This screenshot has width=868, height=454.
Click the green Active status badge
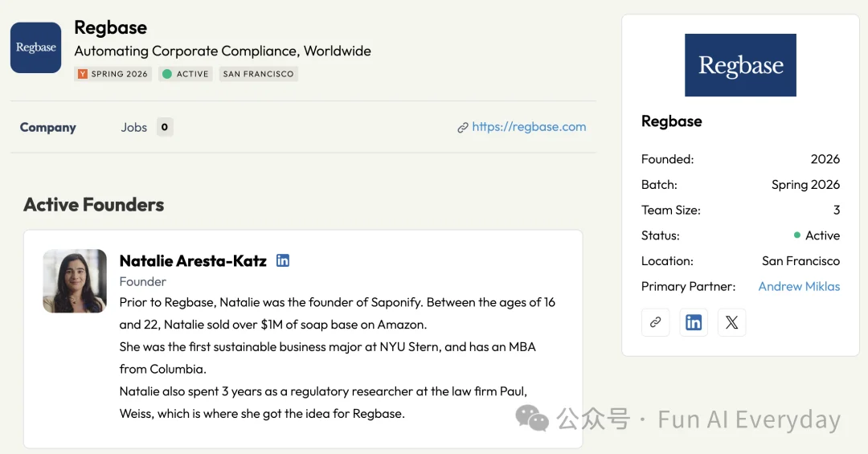coord(186,74)
